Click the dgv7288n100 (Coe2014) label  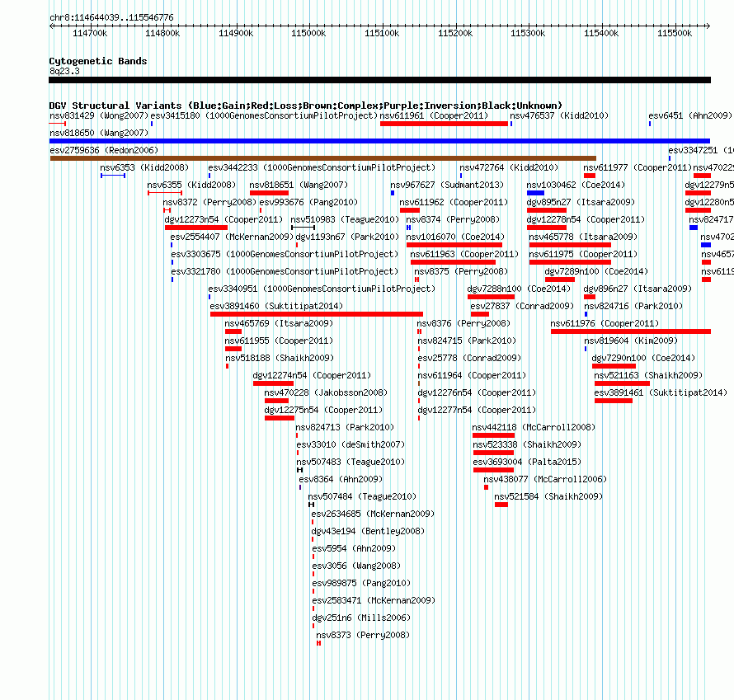tap(519, 289)
